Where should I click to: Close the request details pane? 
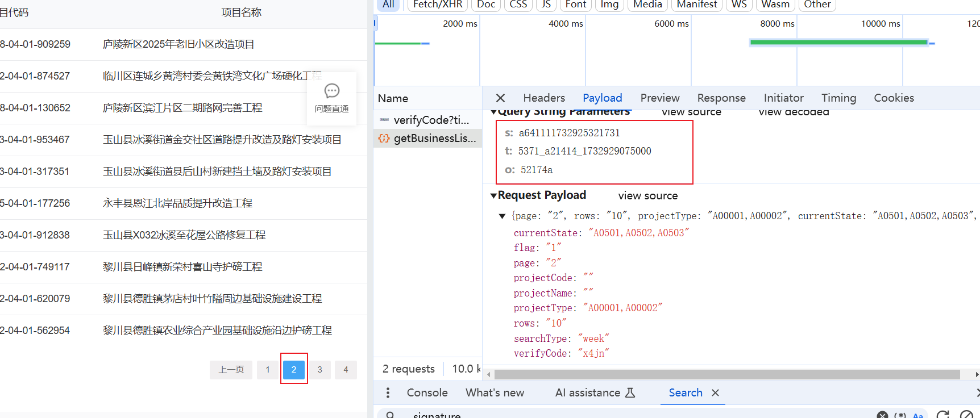coord(500,98)
